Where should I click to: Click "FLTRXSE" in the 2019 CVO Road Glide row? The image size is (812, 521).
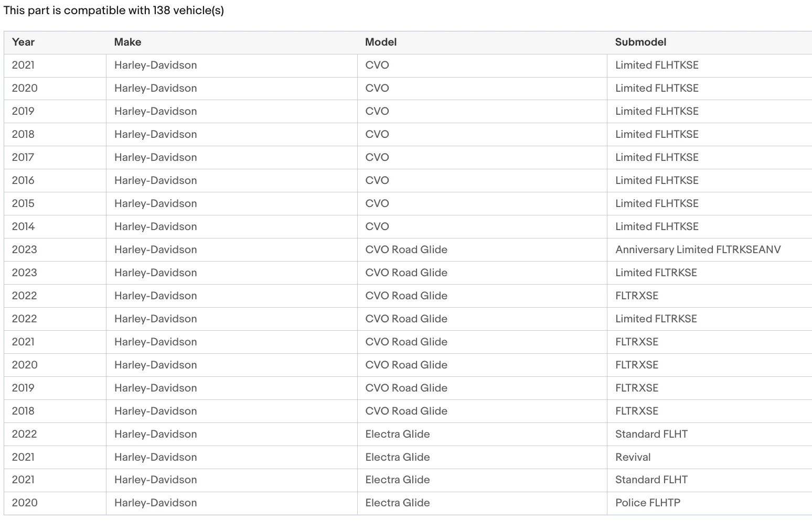click(636, 388)
